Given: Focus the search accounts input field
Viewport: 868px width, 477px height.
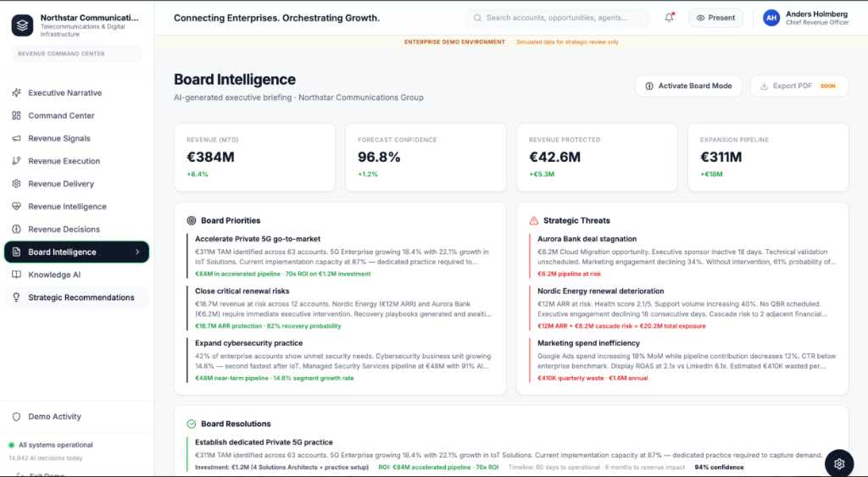Looking at the screenshot, I should tap(558, 18).
